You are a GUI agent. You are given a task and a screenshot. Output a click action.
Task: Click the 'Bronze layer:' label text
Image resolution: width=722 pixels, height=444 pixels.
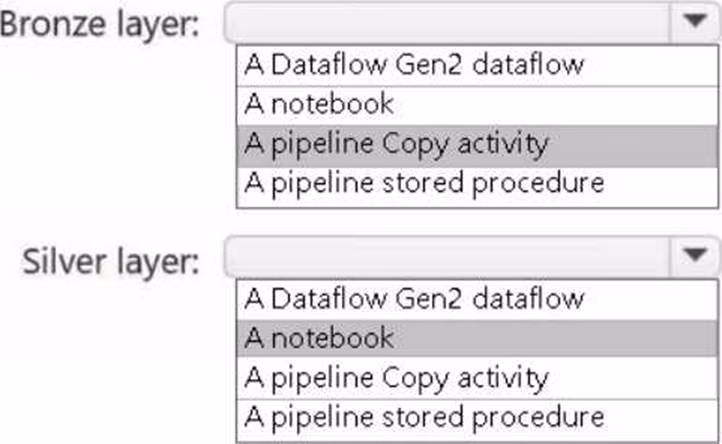point(100,25)
